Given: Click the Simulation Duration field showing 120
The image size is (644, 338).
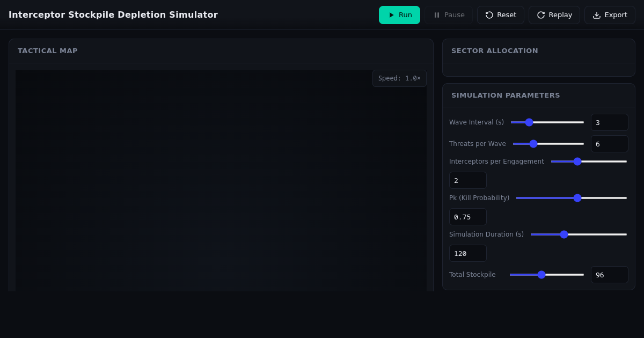Looking at the screenshot, I should click(x=468, y=253).
